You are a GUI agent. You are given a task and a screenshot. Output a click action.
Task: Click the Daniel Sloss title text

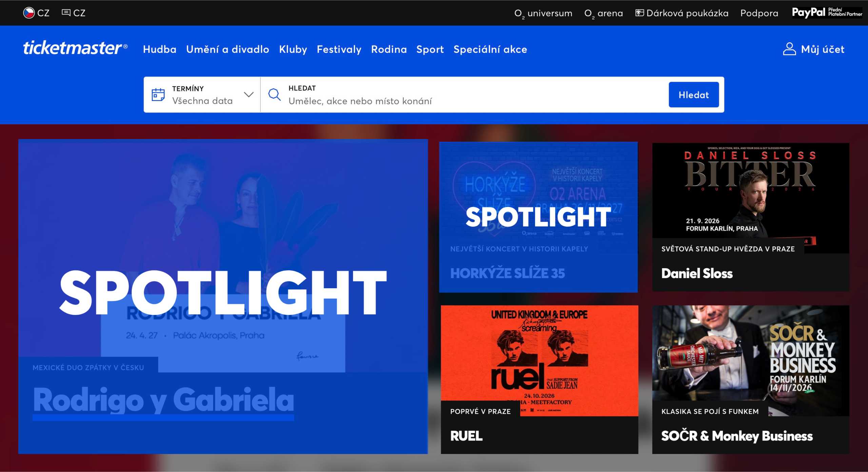[697, 273]
